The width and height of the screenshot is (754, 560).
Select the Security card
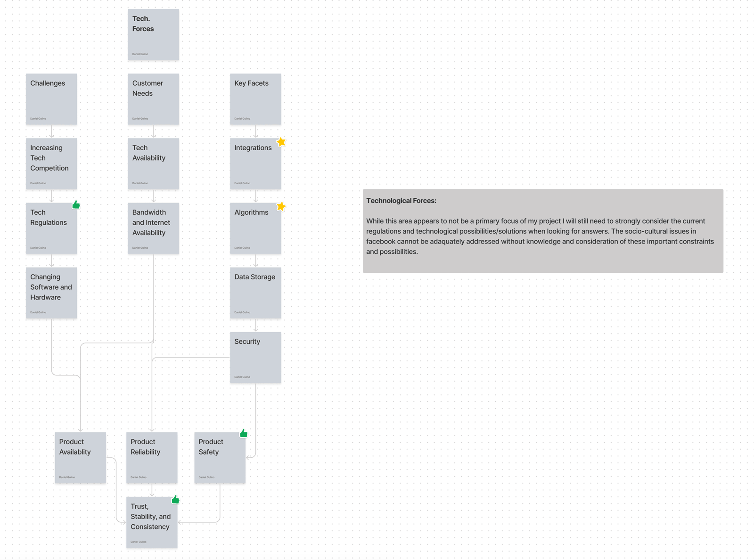[x=255, y=357]
